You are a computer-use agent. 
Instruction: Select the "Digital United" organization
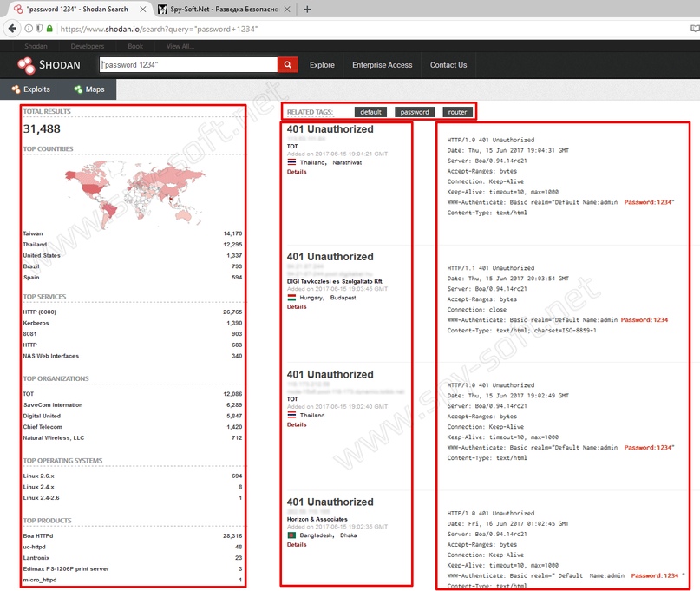click(133, 416)
